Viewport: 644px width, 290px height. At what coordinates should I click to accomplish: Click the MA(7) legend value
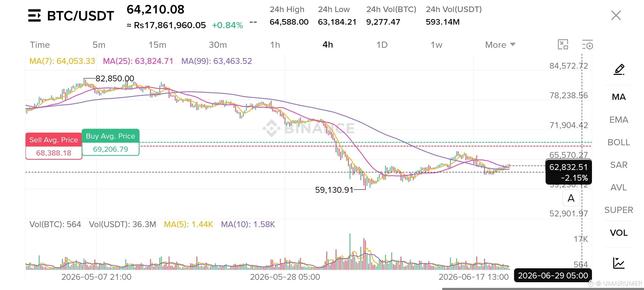[62, 61]
